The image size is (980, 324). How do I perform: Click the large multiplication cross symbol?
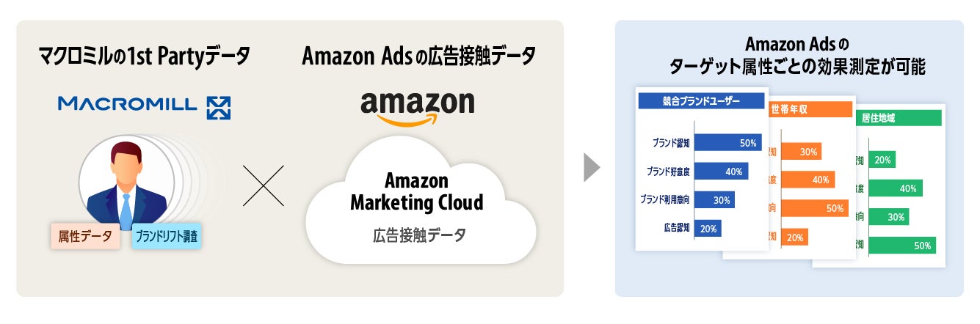(263, 186)
